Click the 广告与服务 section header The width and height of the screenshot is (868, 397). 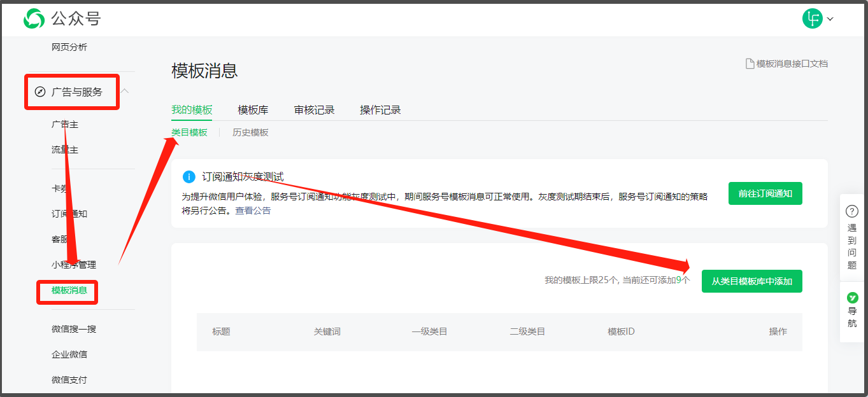[x=77, y=92]
